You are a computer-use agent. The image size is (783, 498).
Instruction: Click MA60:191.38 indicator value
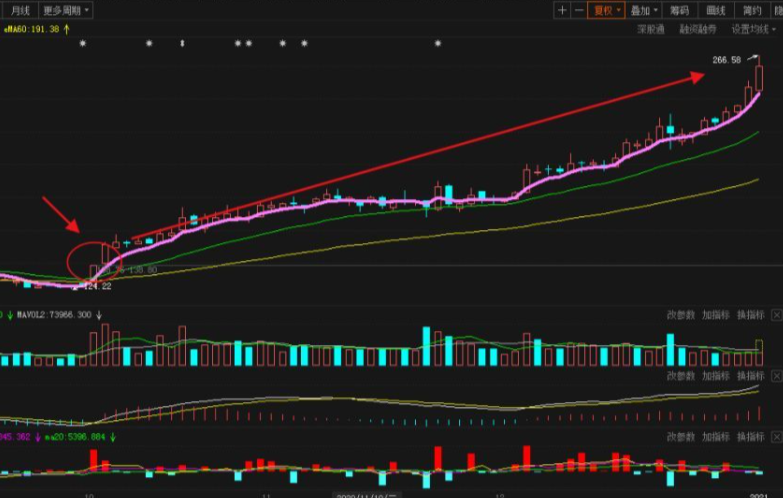pyautogui.click(x=32, y=29)
